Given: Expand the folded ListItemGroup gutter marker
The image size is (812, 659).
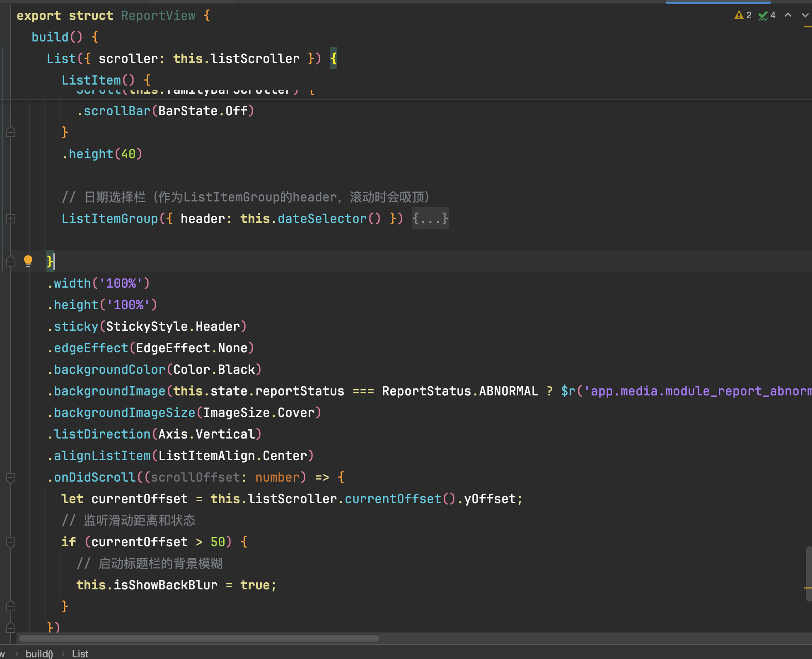Looking at the screenshot, I should (x=11, y=219).
